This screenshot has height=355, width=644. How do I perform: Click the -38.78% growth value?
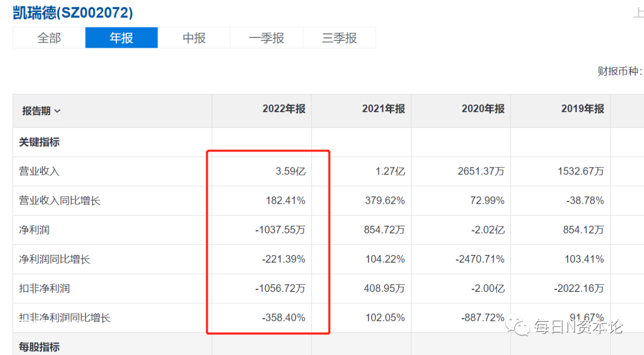(x=586, y=201)
